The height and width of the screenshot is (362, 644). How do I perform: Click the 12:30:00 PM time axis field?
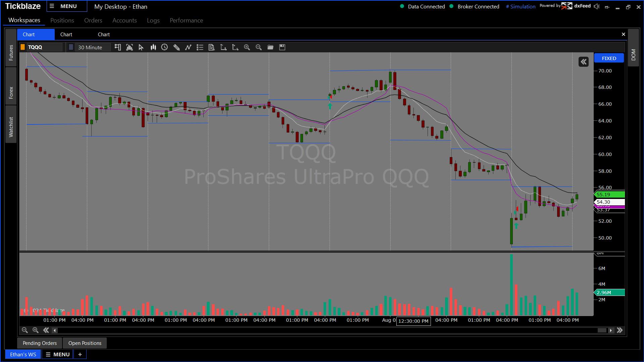tap(413, 321)
